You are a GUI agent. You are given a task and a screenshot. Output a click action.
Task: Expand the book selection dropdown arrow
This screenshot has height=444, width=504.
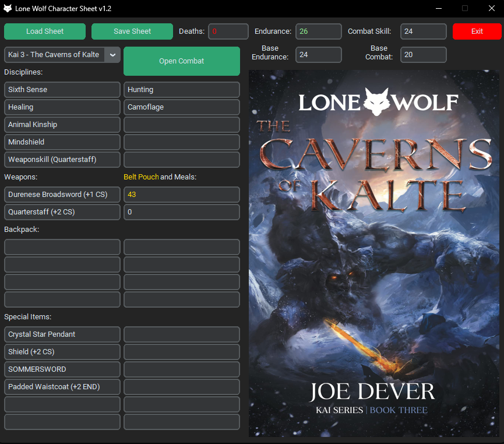point(112,55)
